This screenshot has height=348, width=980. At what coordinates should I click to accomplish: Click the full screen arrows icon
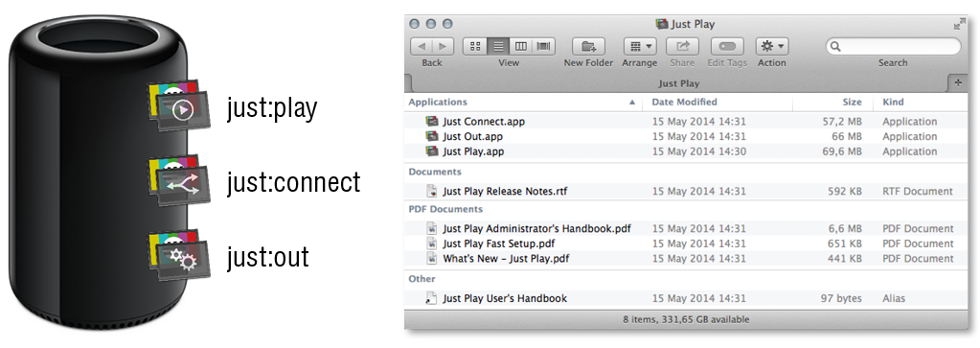(x=959, y=24)
